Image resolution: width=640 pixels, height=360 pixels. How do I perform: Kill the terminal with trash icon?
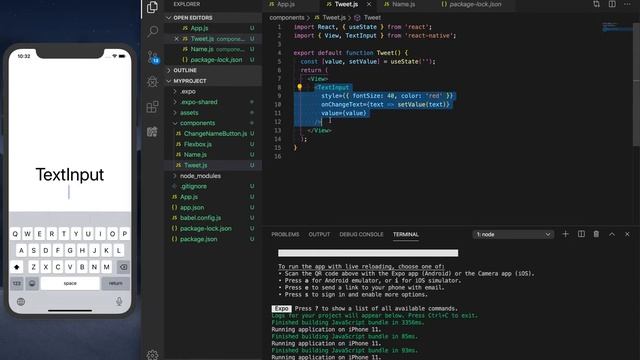[x=596, y=234]
